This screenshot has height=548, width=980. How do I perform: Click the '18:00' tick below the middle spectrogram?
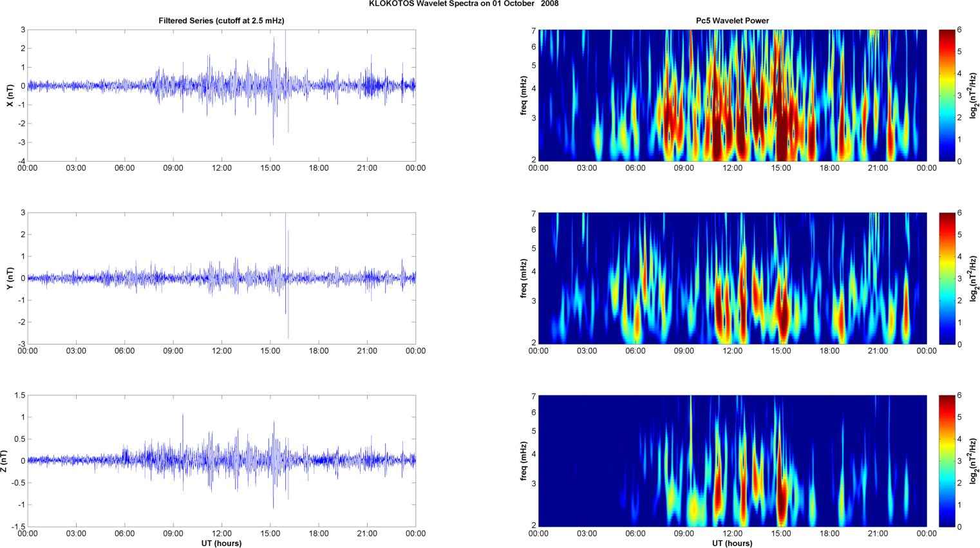click(x=830, y=351)
